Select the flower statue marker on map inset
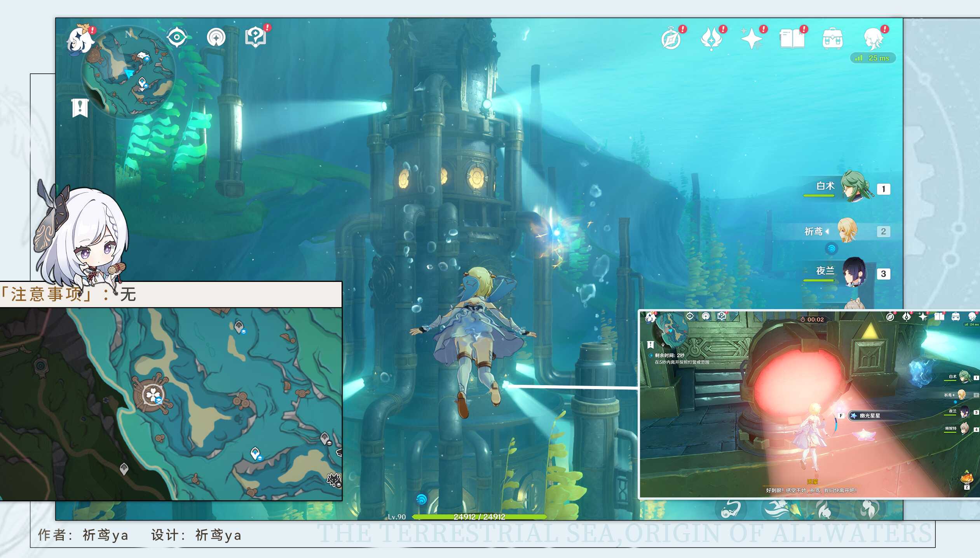Image resolution: width=980 pixels, height=558 pixels. (153, 395)
